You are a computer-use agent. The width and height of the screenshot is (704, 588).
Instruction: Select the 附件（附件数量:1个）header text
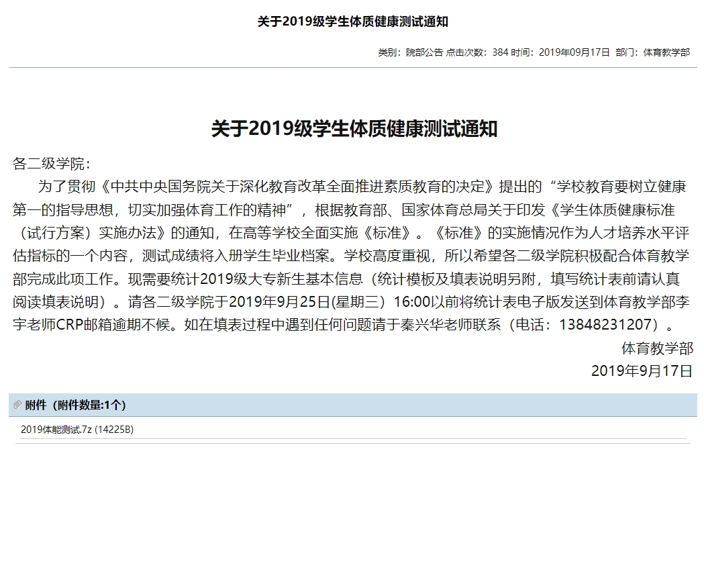(x=75, y=405)
